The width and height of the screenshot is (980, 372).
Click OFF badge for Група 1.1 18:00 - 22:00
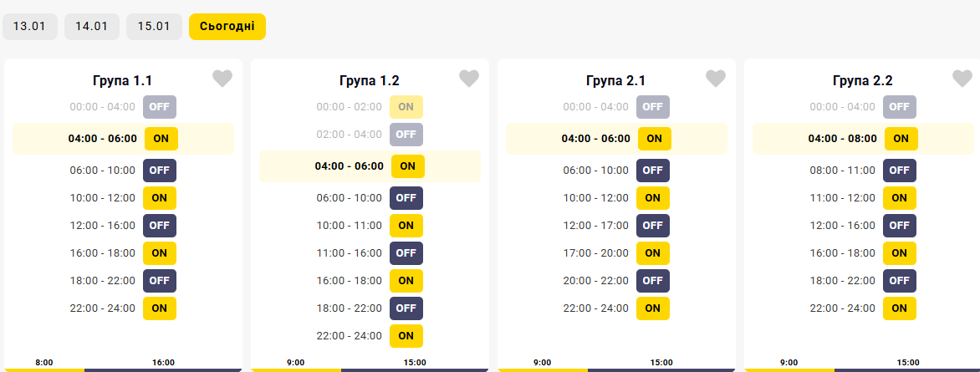(x=160, y=281)
